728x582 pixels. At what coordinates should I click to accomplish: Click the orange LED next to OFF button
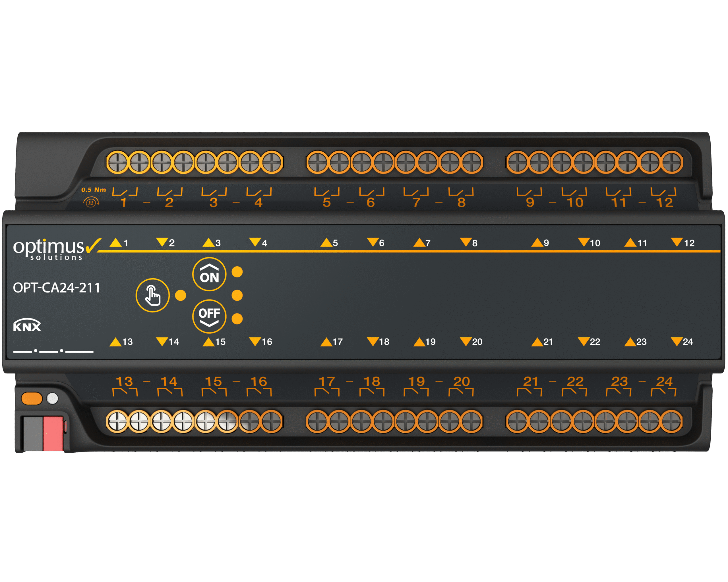coord(237,319)
